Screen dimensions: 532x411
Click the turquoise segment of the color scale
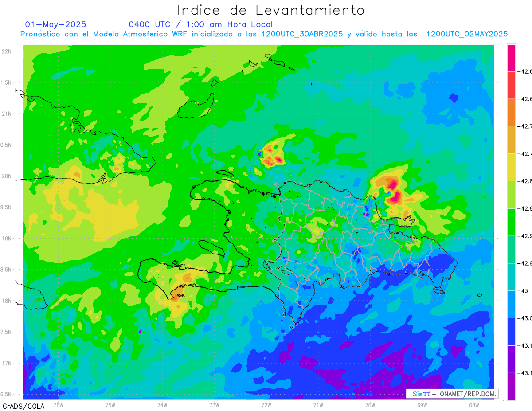coord(511,277)
